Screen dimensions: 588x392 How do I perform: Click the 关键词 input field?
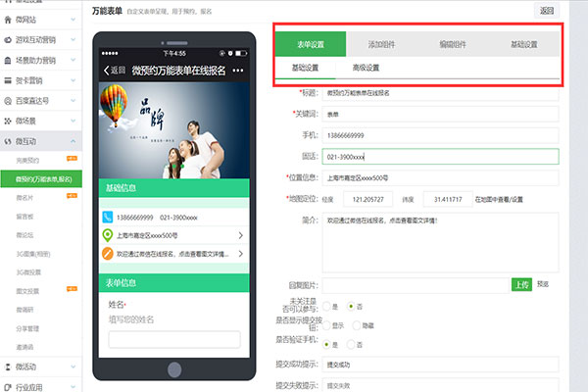pos(440,114)
